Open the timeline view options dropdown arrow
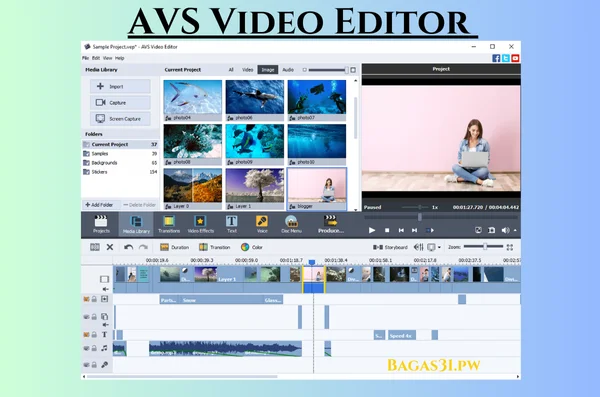This screenshot has height=397, width=600. click(439, 247)
